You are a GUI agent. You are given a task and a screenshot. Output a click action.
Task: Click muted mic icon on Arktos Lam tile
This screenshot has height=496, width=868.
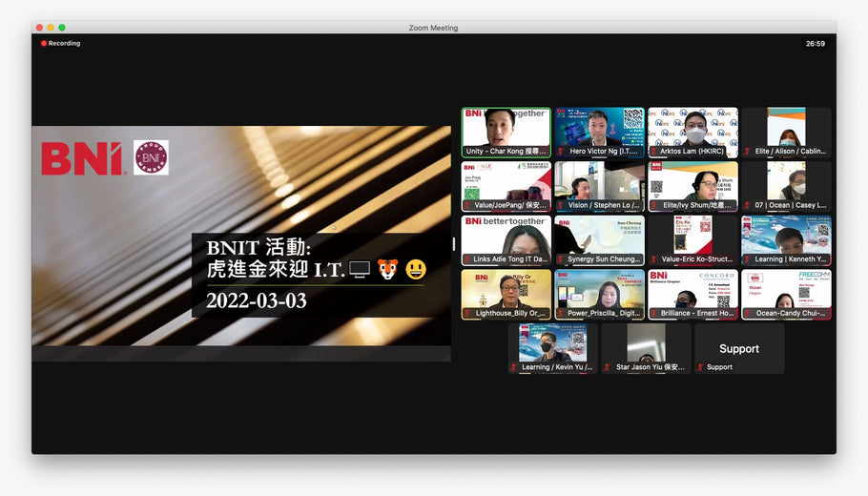(654, 152)
